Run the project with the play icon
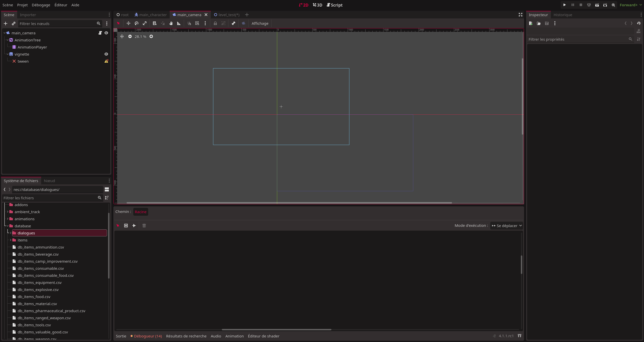The height and width of the screenshot is (342, 644). (x=564, y=5)
